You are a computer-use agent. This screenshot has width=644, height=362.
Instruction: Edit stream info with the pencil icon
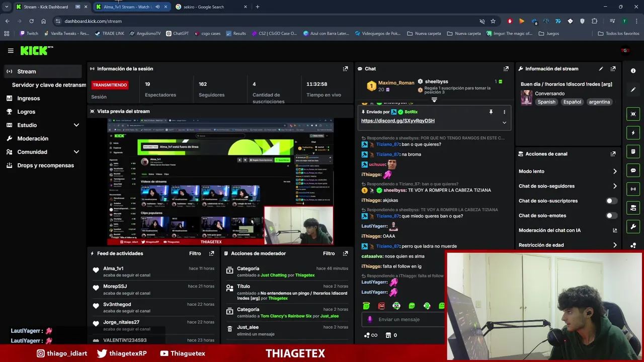[601, 69]
